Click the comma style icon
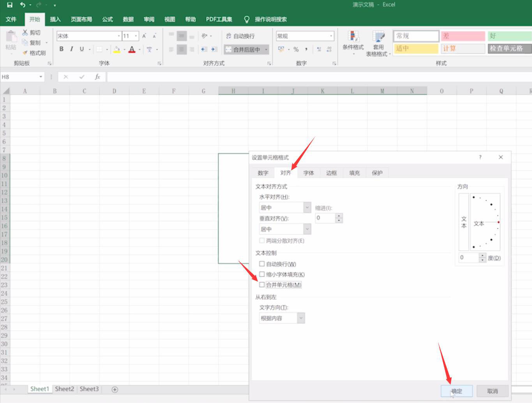This screenshot has height=403, width=532. coord(306,49)
